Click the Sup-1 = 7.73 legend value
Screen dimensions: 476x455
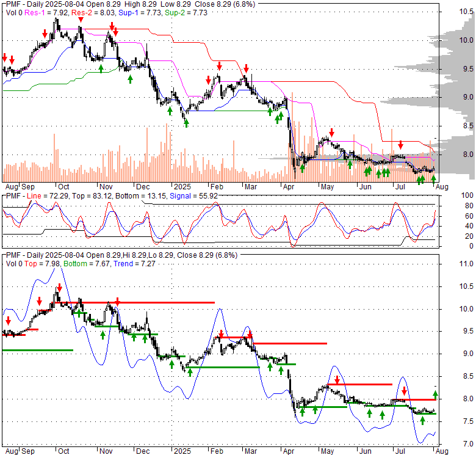(140, 13)
